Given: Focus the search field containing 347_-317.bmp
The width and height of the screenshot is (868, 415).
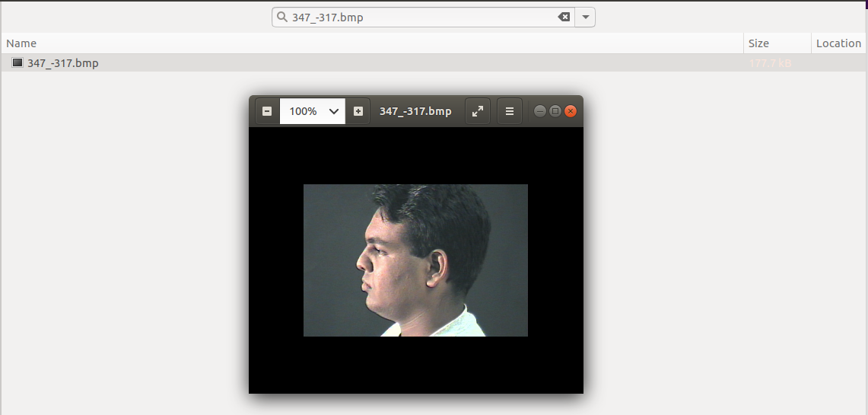Looking at the screenshot, I should (x=418, y=17).
